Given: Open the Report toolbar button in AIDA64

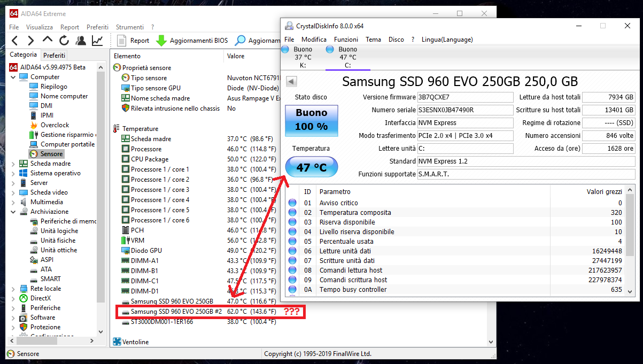Looking at the screenshot, I should tap(133, 40).
